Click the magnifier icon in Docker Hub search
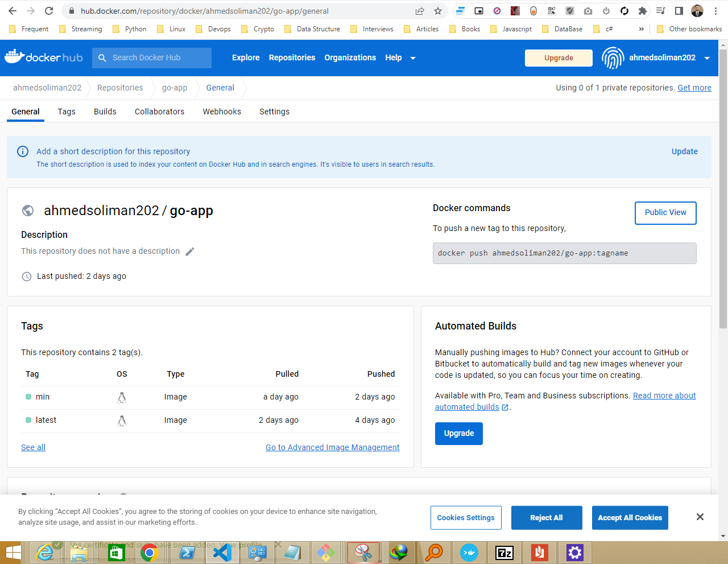This screenshot has height=564, width=728. [102, 57]
